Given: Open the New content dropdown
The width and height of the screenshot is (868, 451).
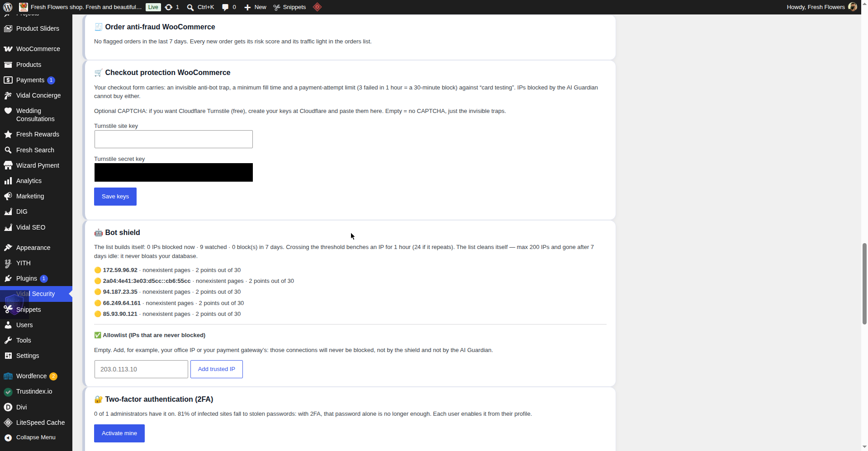Looking at the screenshot, I should pos(255,7).
